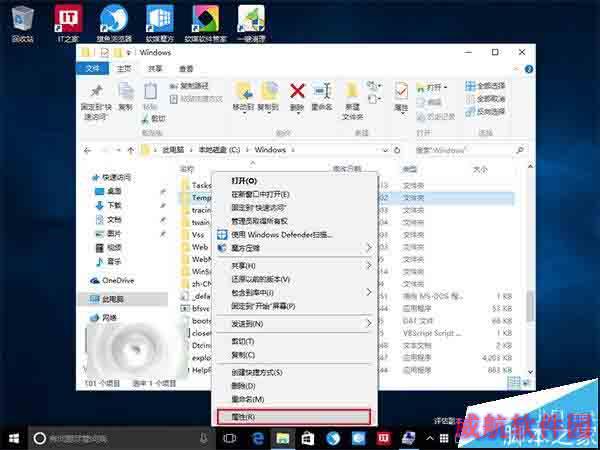Switch to the 文件 (File) tab
The image size is (600, 450).
point(92,69)
